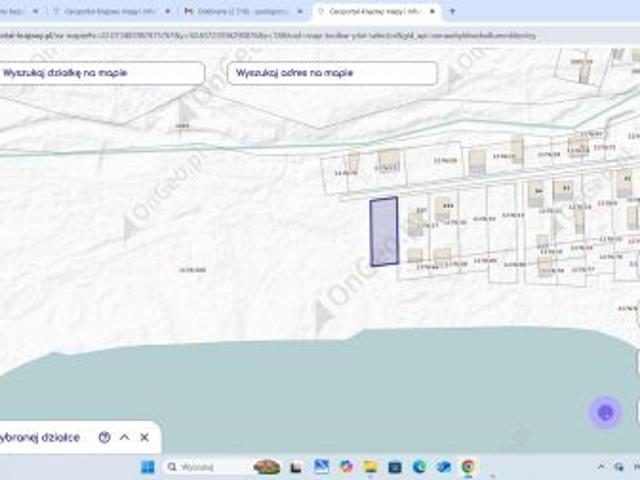This screenshot has width=640, height=480.
Task: Open Copilot from the taskbar
Action: pos(346,467)
